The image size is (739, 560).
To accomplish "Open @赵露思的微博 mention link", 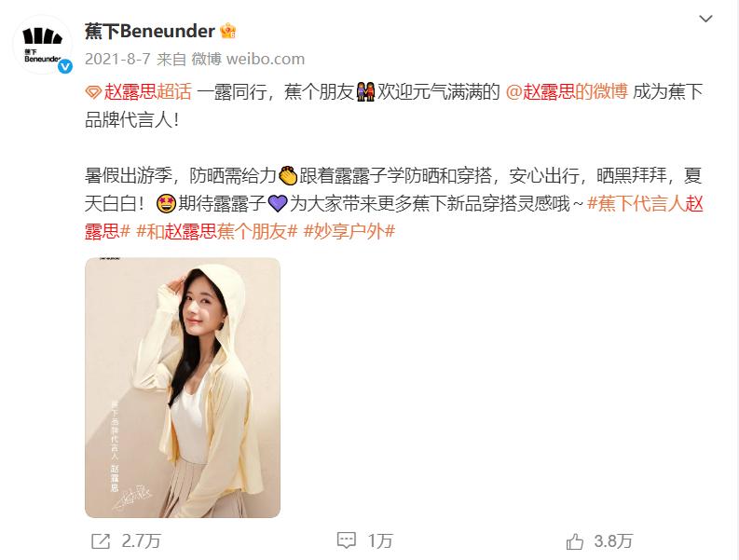I will (x=567, y=91).
